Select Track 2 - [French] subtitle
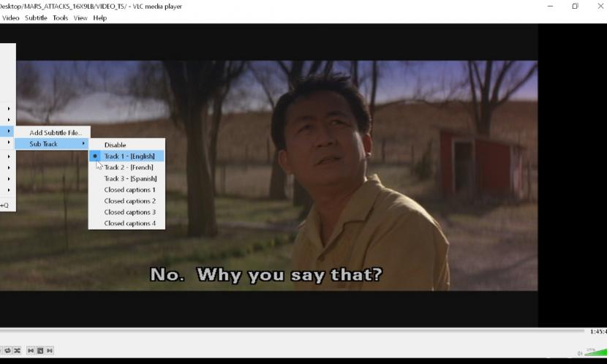This screenshot has width=607, height=364. [127, 167]
